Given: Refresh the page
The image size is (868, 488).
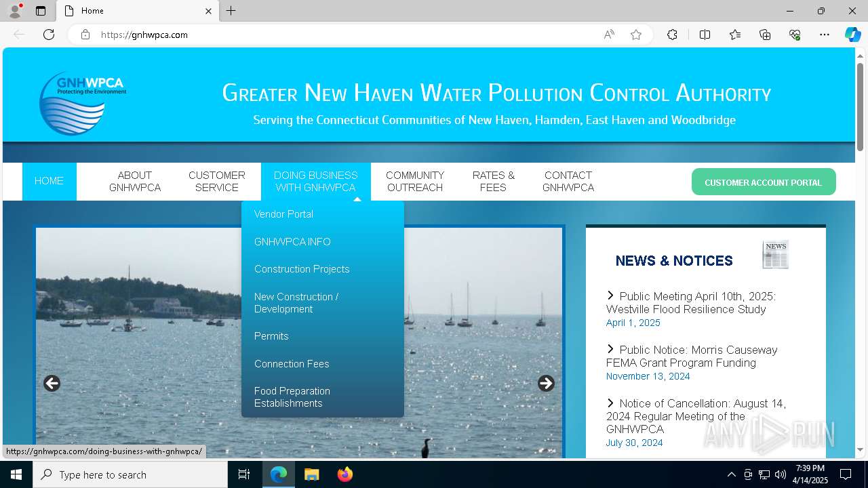Looking at the screenshot, I should tap(49, 35).
